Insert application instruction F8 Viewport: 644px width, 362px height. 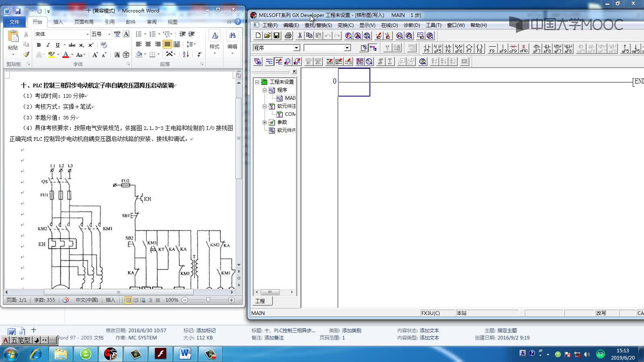point(479,48)
